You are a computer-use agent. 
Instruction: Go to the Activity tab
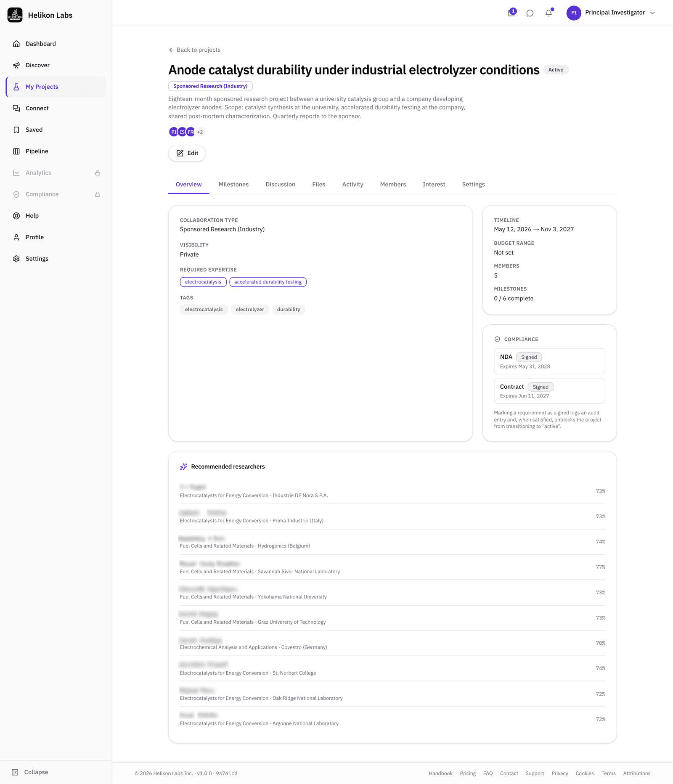[352, 184]
